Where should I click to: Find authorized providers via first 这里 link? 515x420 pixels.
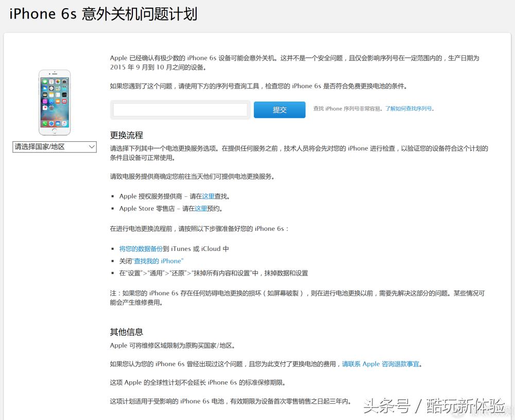click(x=208, y=196)
